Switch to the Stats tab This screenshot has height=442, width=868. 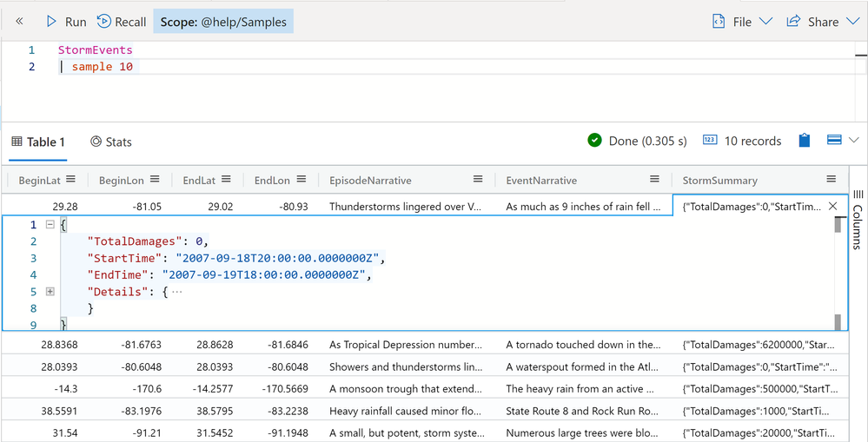[x=110, y=142]
